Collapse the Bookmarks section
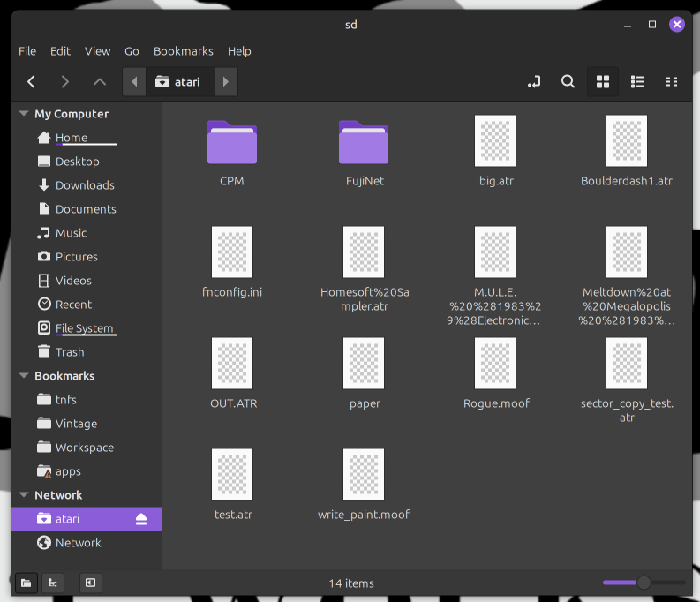This screenshot has width=700, height=602. click(23, 376)
